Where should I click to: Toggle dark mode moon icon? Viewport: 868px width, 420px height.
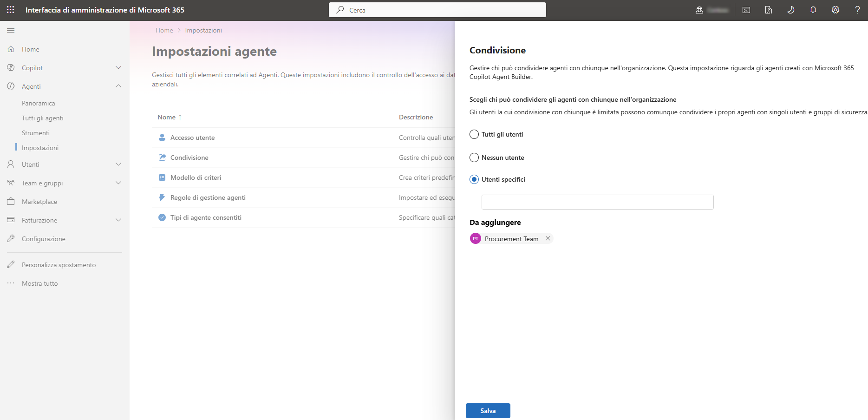791,10
